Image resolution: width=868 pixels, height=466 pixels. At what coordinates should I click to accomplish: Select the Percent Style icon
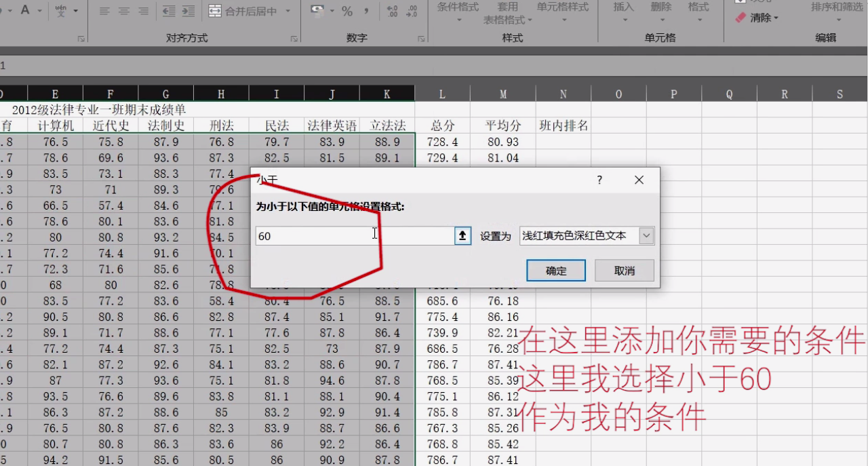(x=347, y=11)
